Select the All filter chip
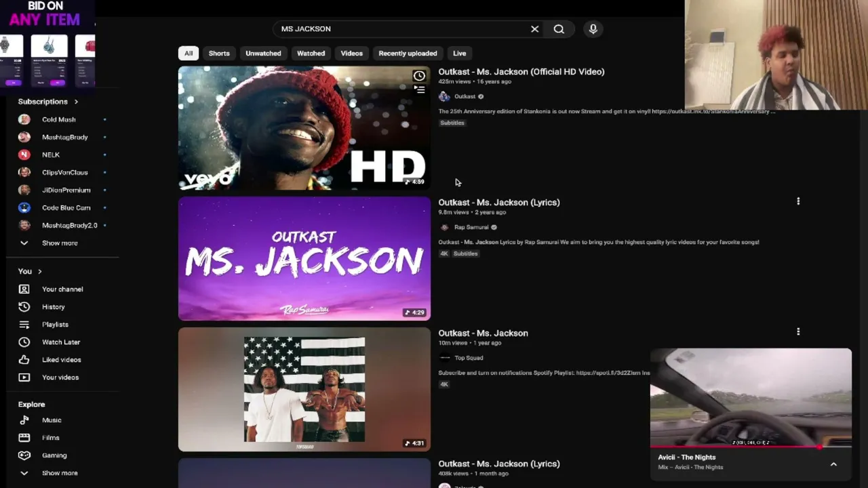Image resolution: width=868 pixels, height=488 pixels. coord(189,54)
